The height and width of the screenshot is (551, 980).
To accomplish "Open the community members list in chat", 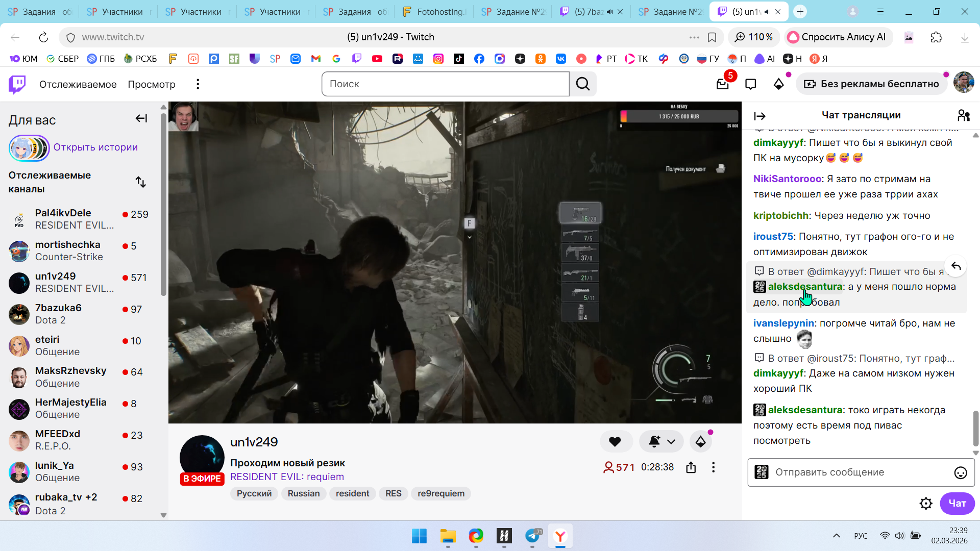I will (963, 116).
